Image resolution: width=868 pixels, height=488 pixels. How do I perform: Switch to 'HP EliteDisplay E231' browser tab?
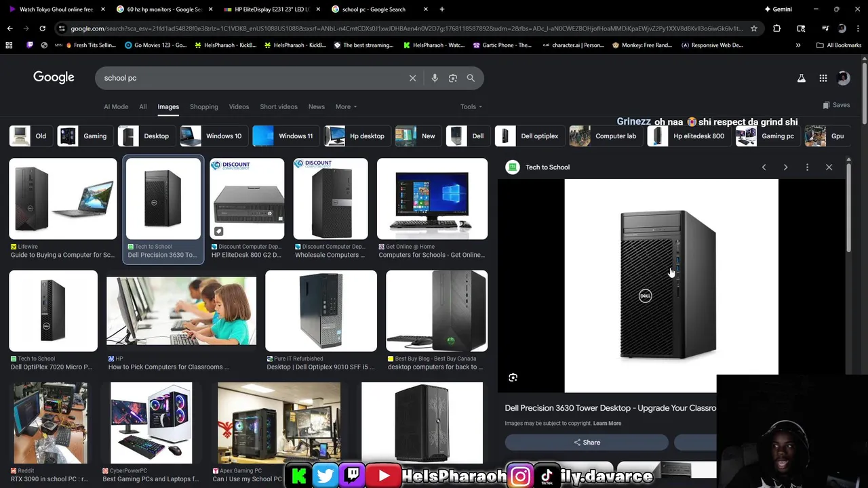pos(271,9)
